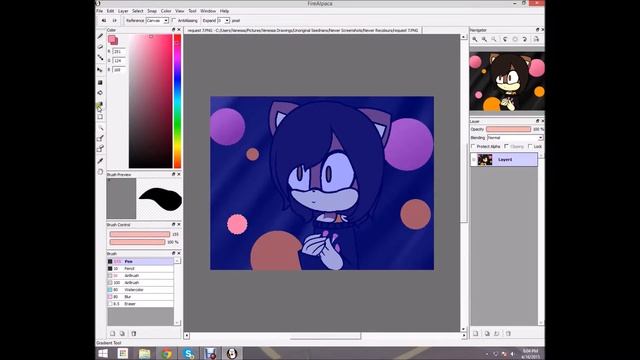This screenshot has height=360, width=640.
Task: Select the rectangular Select tool
Action: coord(100,117)
